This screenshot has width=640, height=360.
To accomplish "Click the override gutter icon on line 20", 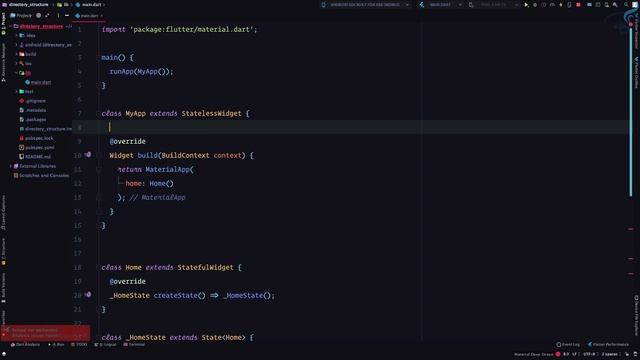I will (88, 295).
